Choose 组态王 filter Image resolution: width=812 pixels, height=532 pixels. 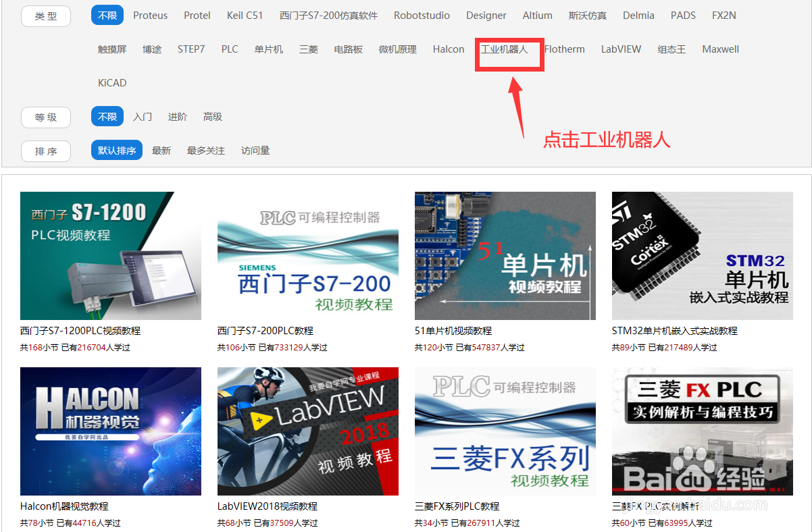pyautogui.click(x=672, y=49)
